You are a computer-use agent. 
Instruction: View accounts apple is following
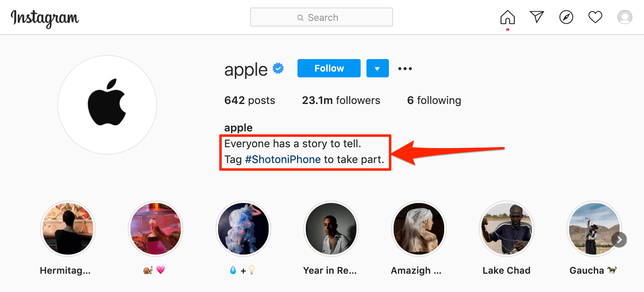click(x=433, y=100)
